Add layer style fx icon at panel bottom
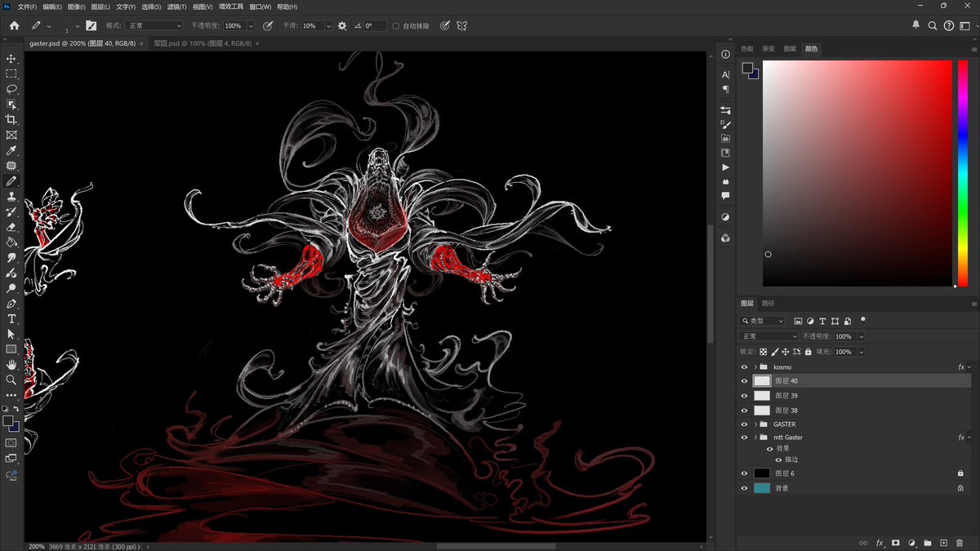 (880, 543)
